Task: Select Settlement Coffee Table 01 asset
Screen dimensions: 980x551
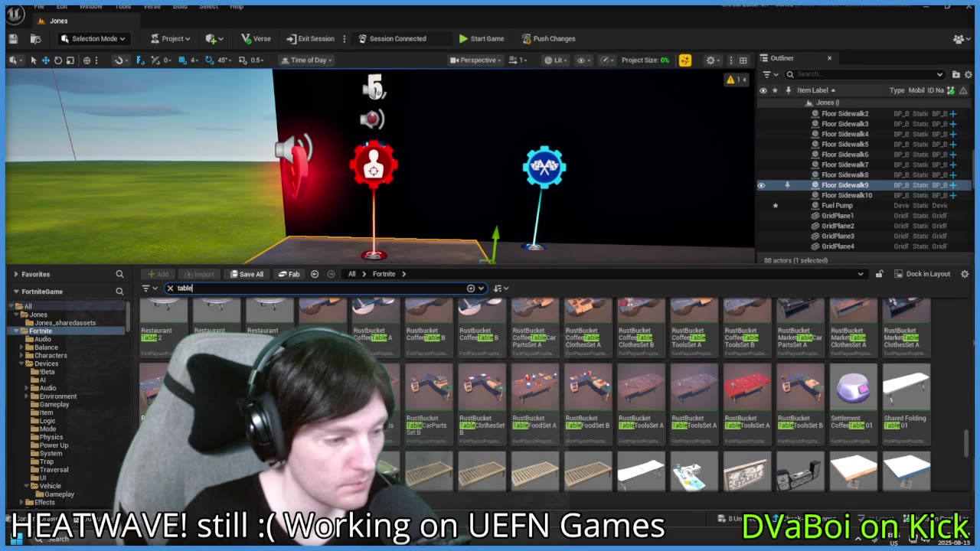Action: click(853, 403)
